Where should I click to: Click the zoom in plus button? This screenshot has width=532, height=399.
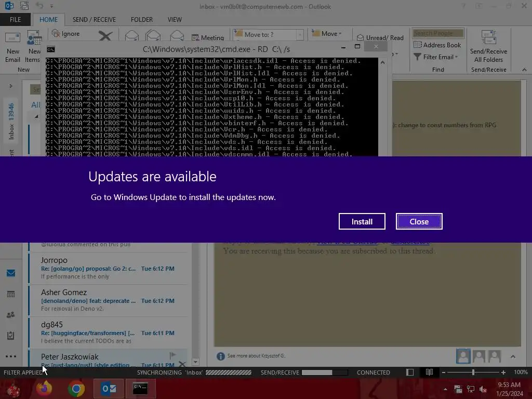pos(503,373)
